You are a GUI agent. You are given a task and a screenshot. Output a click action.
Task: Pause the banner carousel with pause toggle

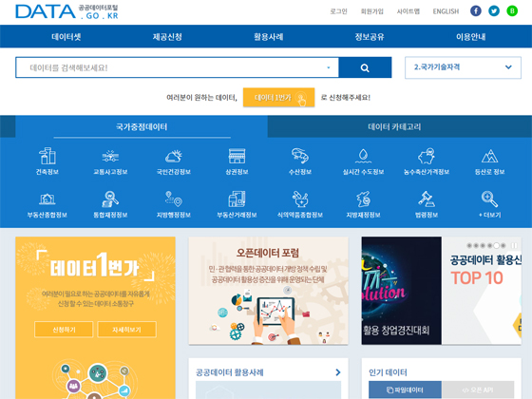tap(514, 245)
